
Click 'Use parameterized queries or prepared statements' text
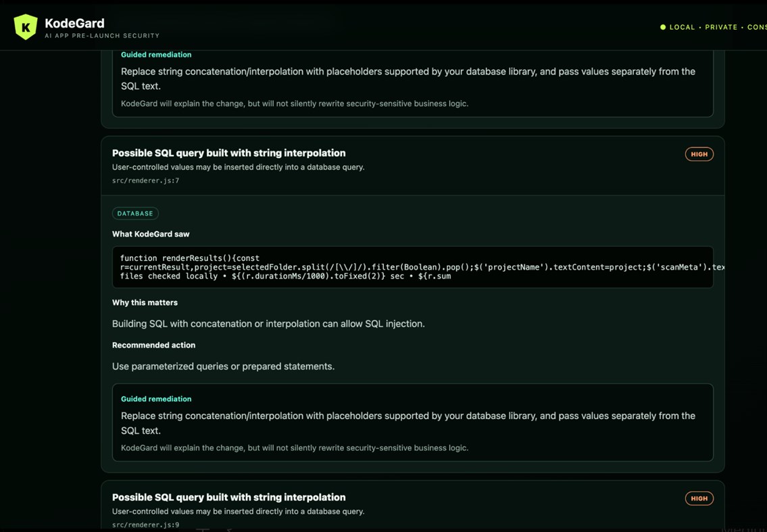coord(223,366)
